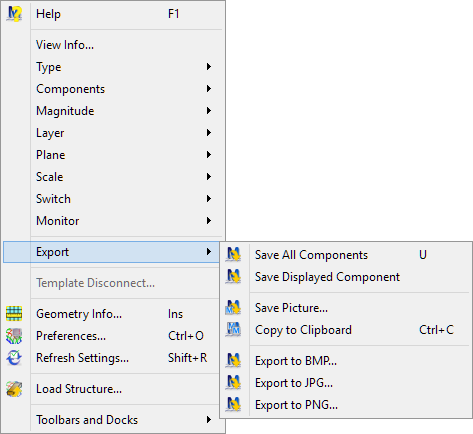Choose Save Picture from Export submenu
473x434 pixels.
346,308
